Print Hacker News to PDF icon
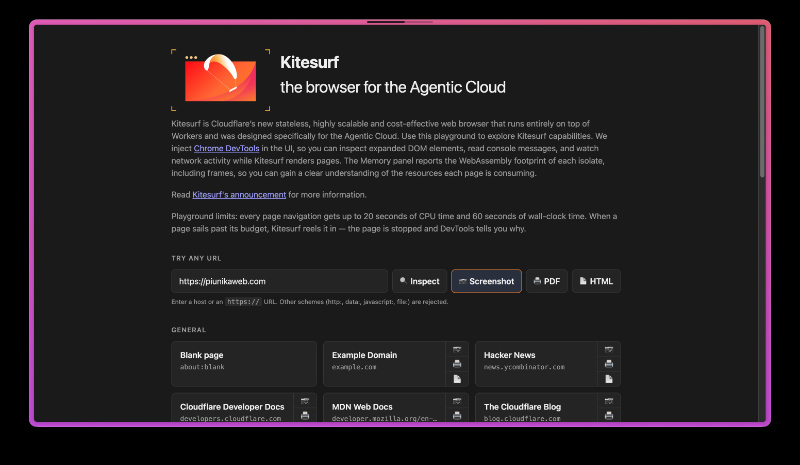 [609, 364]
